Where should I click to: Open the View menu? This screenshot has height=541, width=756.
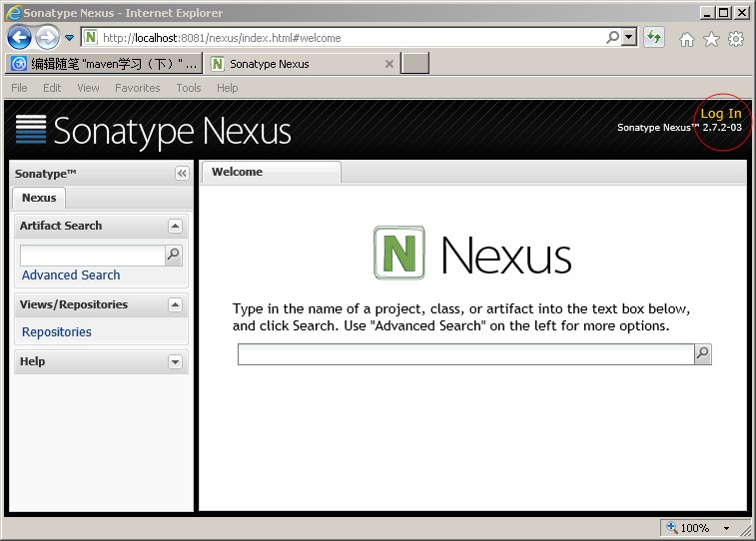(x=88, y=88)
